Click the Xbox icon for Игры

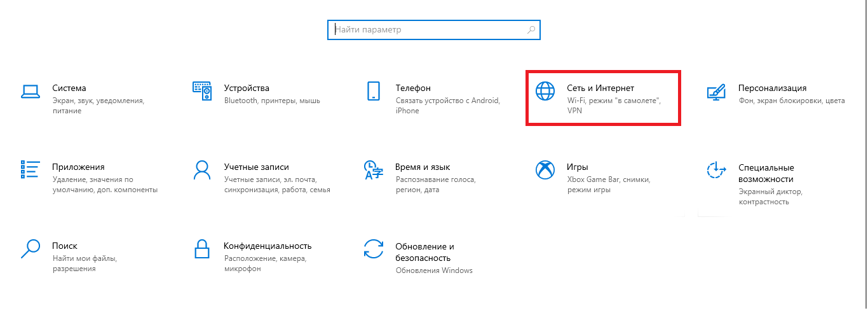click(545, 170)
